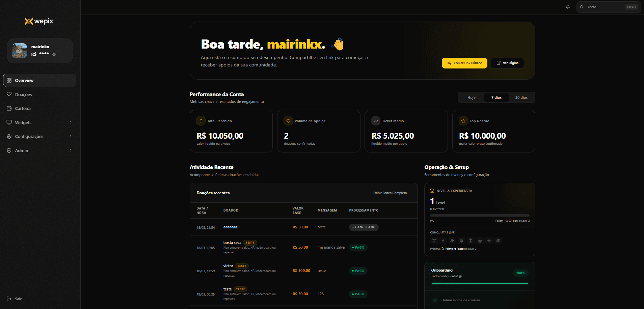Click the crown achievement icon
Viewport: 644px width, 309px height.
480,240
